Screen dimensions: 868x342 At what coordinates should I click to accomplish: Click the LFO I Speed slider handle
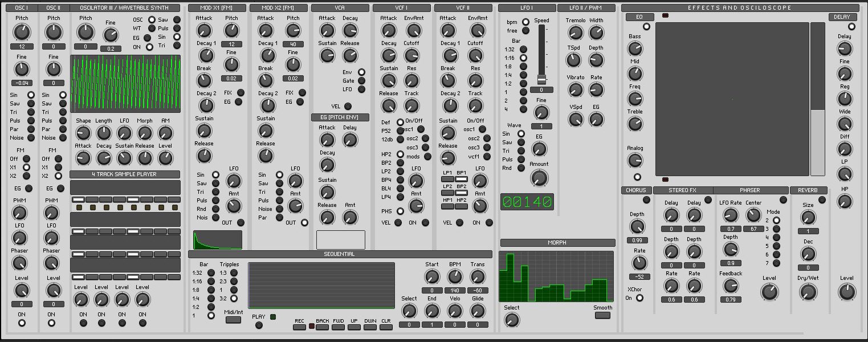point(541,79)
